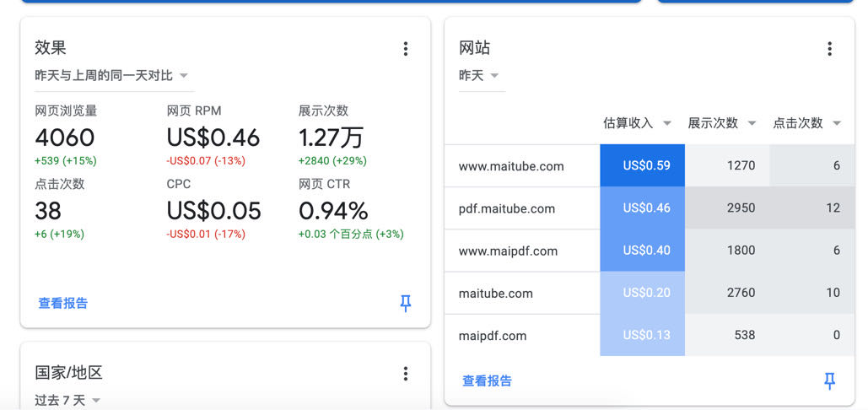Screen dimensions: 868x410
Task: Click the +539 (+15%) change text
Action: pos(65,161)
